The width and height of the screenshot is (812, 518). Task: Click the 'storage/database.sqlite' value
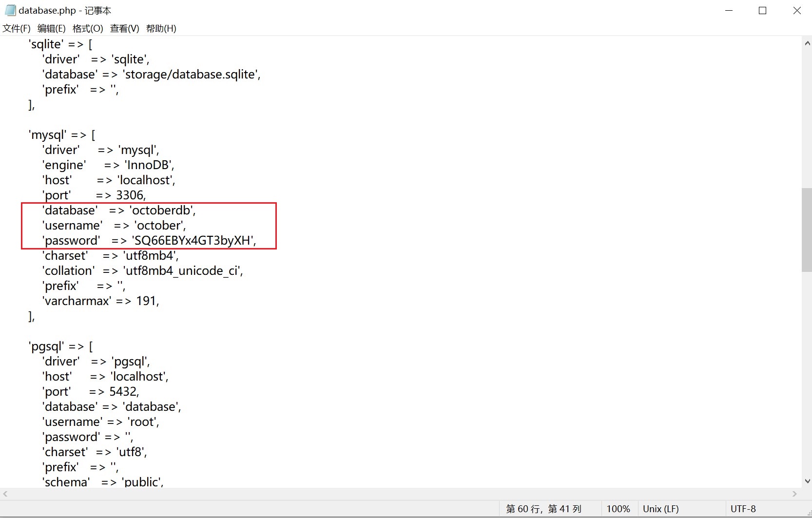tap(191, 74)
